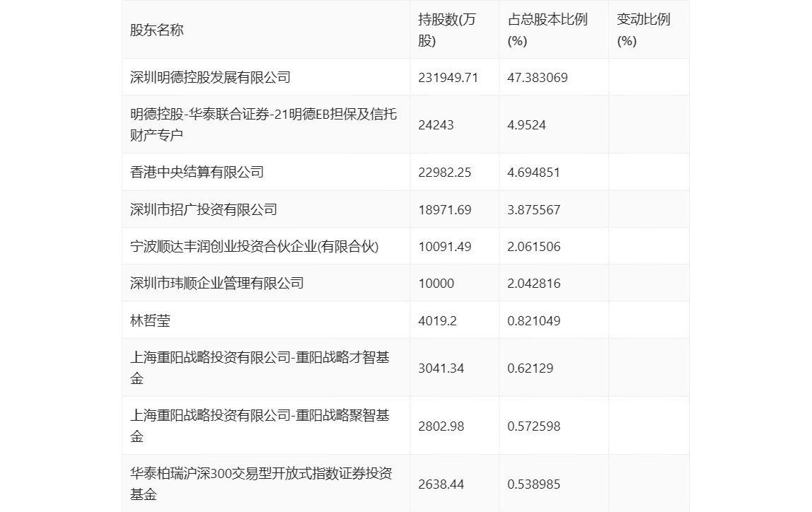Select the value 2802.98

pos(441,426)
